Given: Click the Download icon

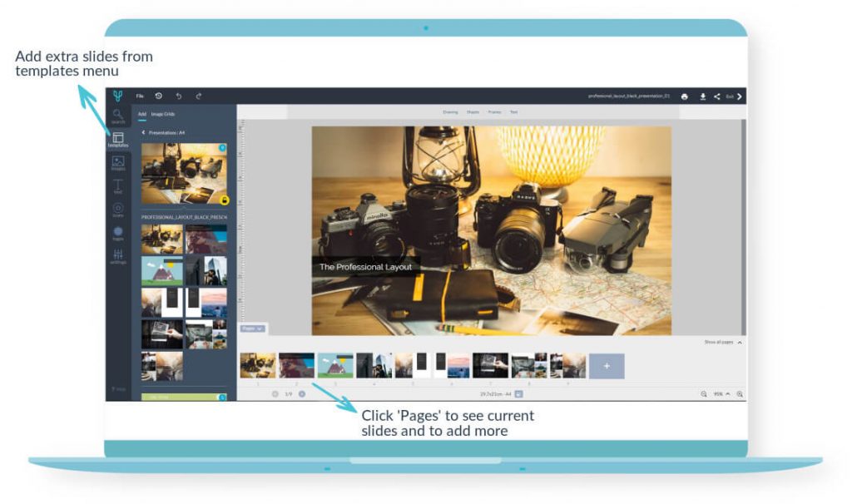Looking at the screenshot, I should point(703,96).
